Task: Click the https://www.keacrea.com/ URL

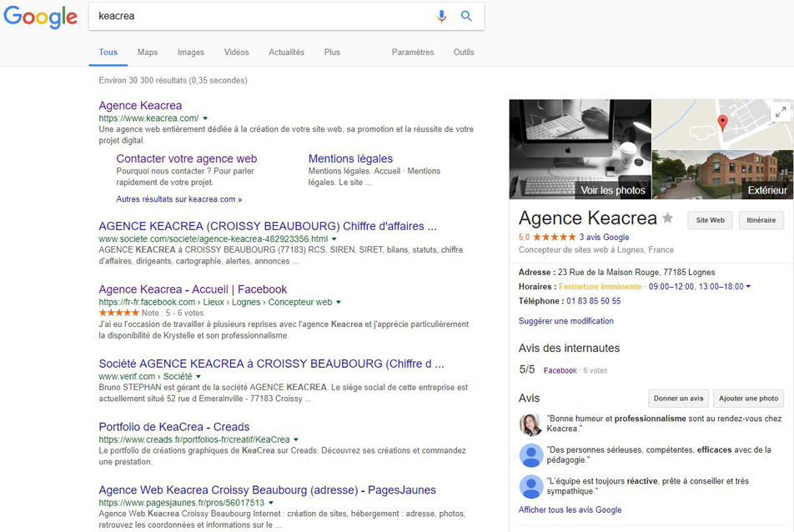Action: 148,118
